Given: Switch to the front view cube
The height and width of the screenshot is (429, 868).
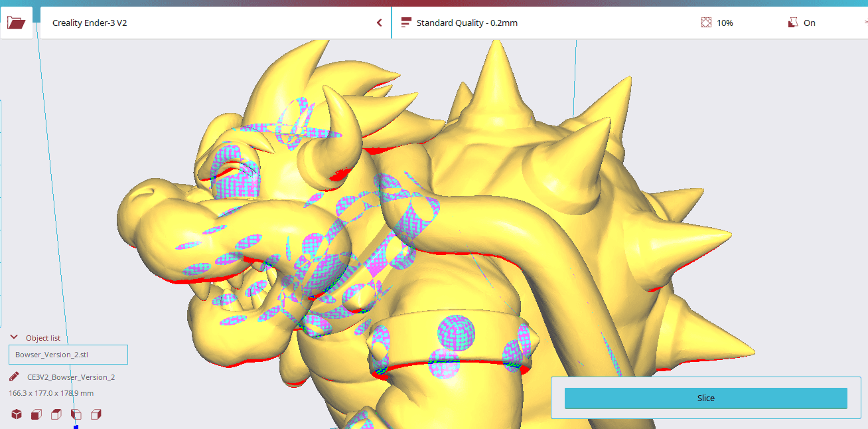Looking at the screenshot, I should pos(36,414).
